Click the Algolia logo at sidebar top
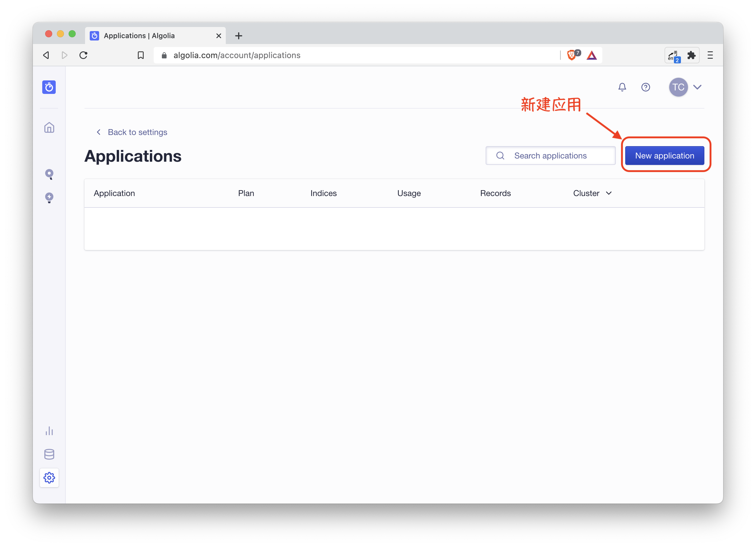The width and height of the screenshot is (756, 547). pos(49,87)
